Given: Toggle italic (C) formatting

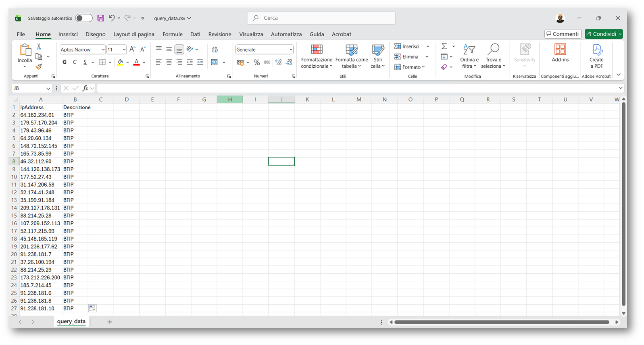Looking at the screenshot, I should coord(75,62).
